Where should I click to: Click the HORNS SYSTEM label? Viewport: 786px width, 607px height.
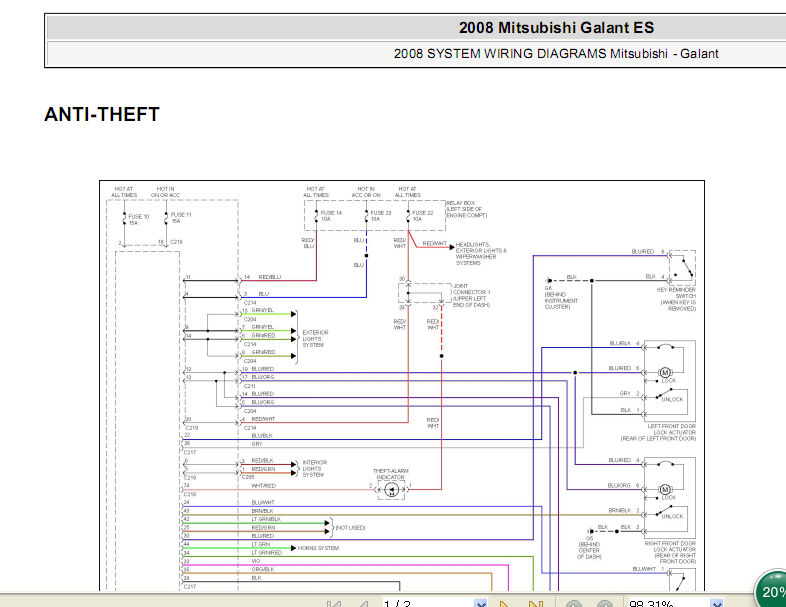(318, 548)
